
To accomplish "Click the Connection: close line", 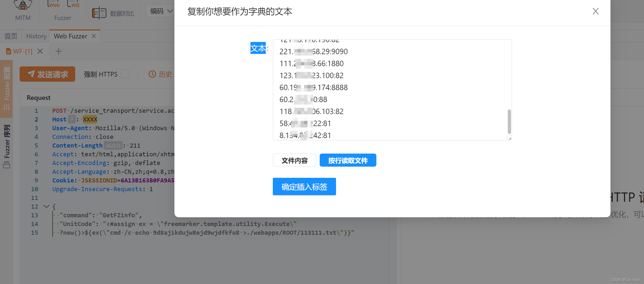I will [83, 137].
